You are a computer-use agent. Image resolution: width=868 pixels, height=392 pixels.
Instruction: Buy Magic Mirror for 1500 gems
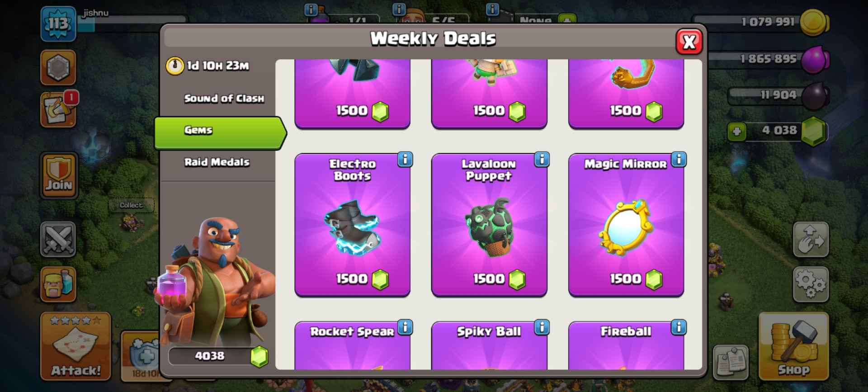coord(626,279)
